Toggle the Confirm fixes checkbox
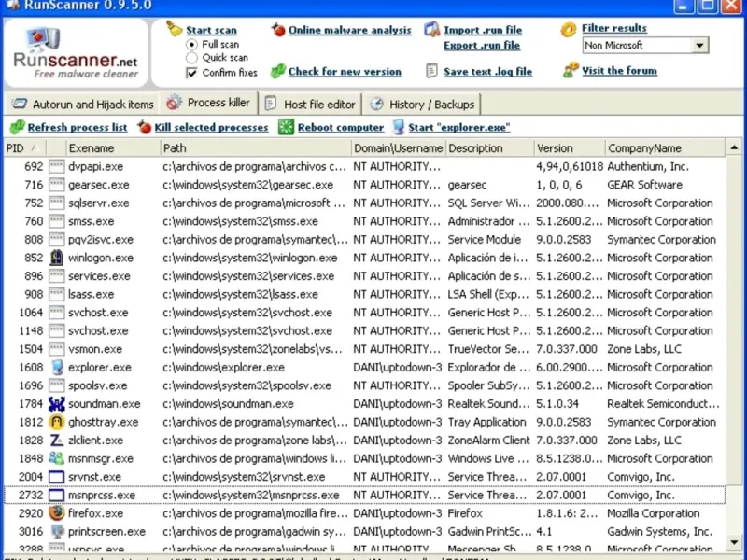Screen dimensions: 747x560 (191, 73)
